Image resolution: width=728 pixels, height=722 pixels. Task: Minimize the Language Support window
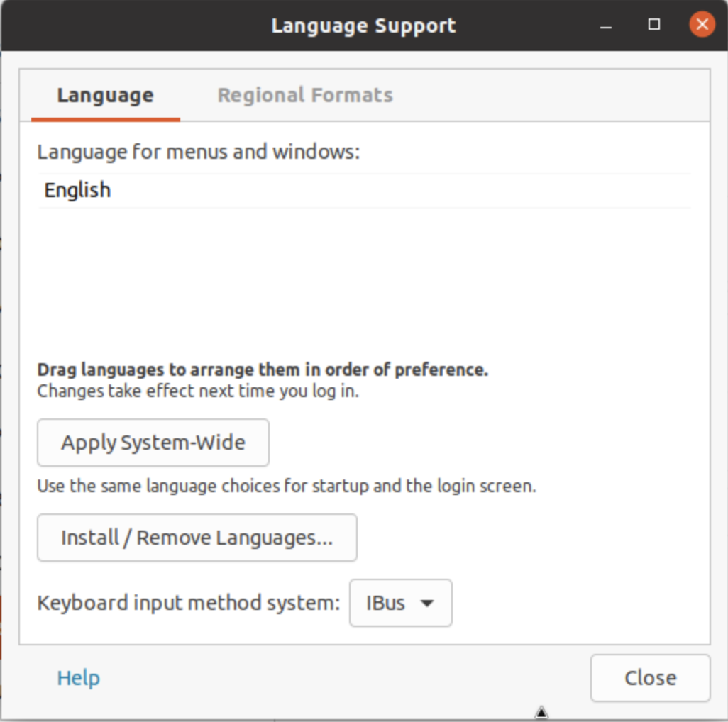[606, 26]
